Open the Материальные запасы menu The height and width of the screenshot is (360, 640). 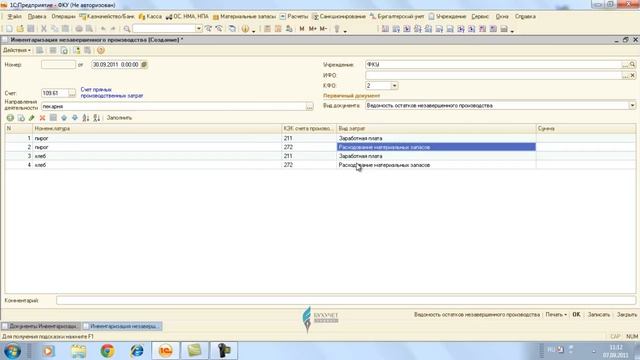tap(244, 17)
